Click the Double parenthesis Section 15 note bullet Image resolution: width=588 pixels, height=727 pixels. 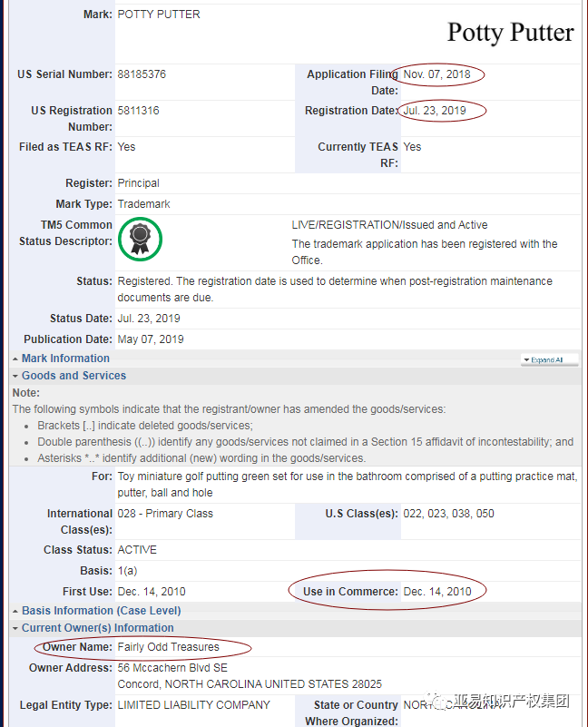(306, 442)
